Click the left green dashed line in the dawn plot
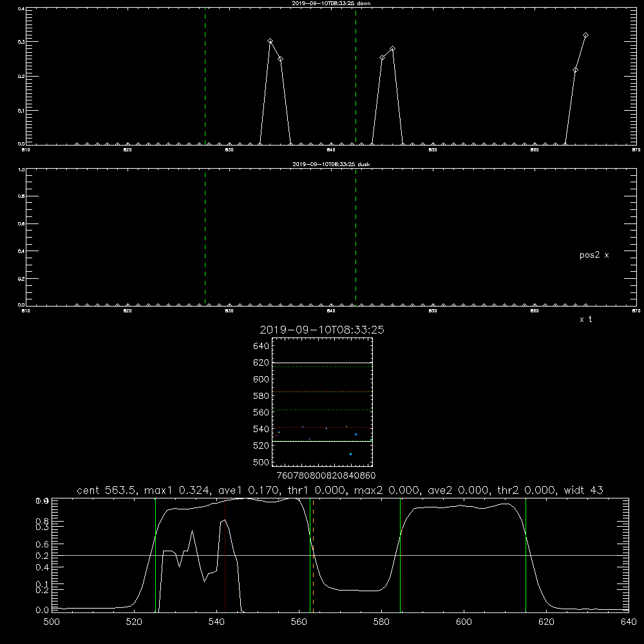Screen dimensions: 644x644 click(205, 76)
